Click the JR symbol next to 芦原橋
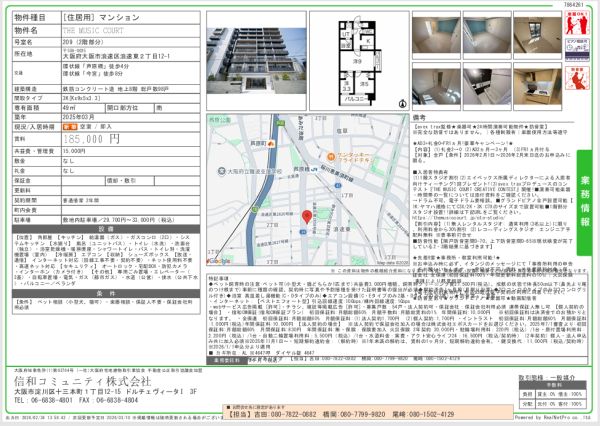This screenshot has width=600, height=426. point(315,169)
